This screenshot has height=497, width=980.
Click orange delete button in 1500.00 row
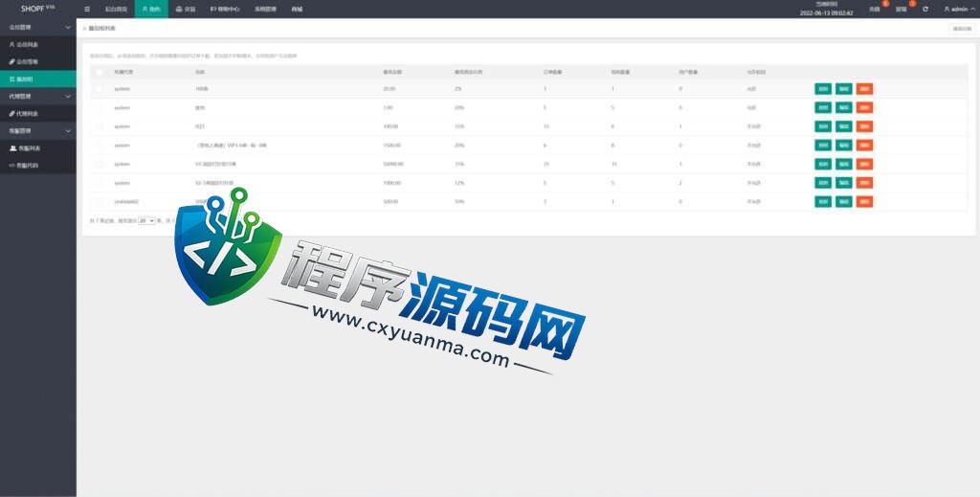coord(864,145)
